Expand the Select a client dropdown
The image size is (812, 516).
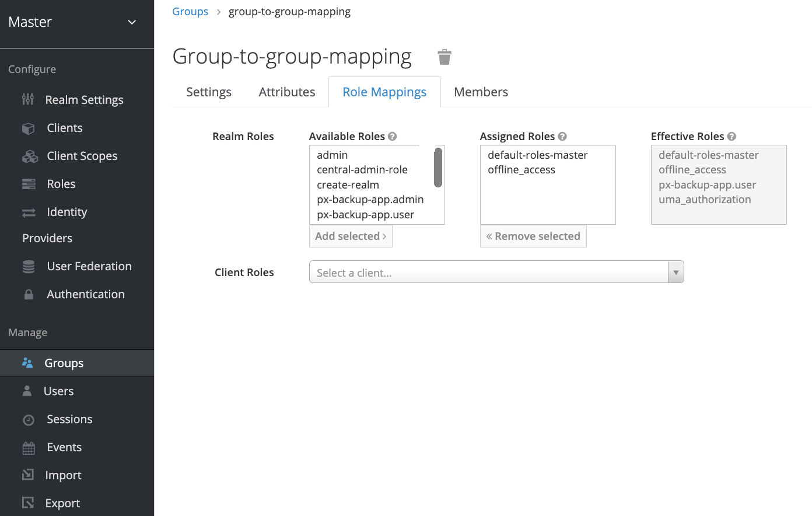point(489,273)
